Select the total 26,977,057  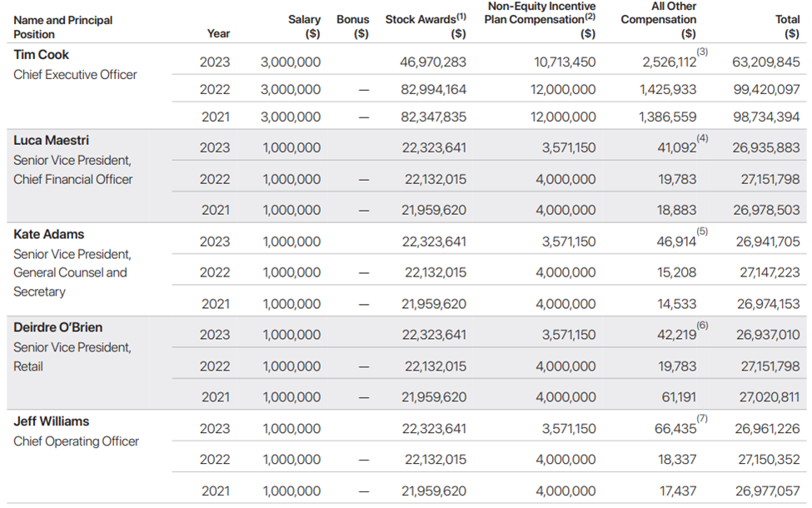pos(768,491)
